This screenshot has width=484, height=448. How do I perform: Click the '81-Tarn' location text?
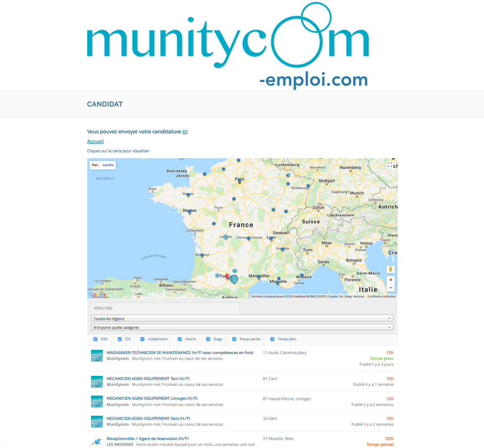tap(270, 378)
